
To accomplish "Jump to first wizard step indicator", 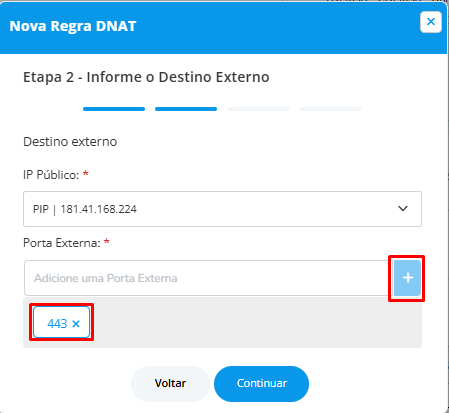I will (x=114, y=109).
